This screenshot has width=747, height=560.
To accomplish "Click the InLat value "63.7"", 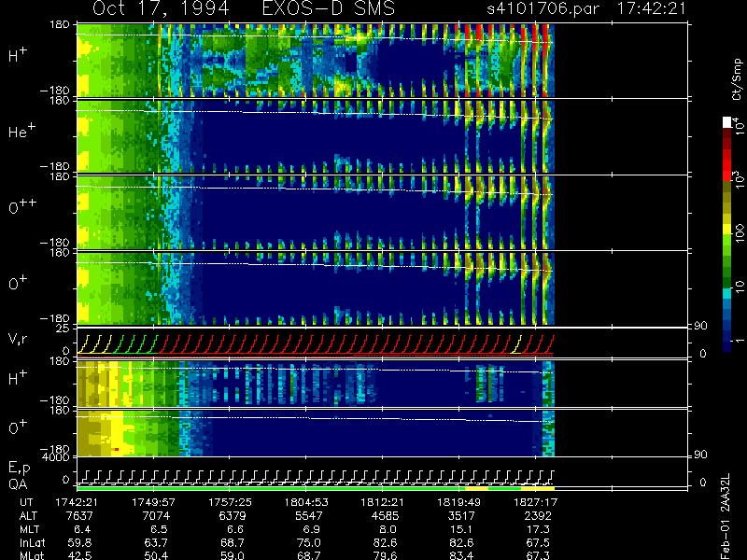I will pyautogui.click(x=156, y=543).
